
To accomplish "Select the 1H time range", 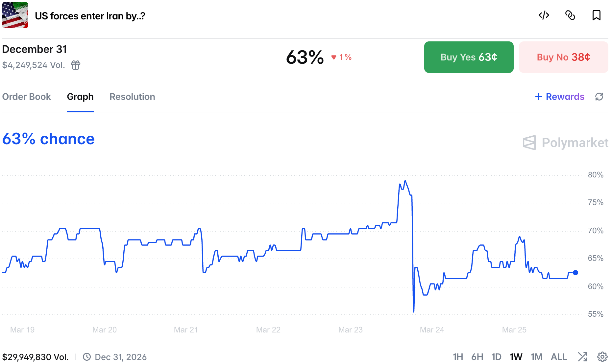I will (458, 357).
